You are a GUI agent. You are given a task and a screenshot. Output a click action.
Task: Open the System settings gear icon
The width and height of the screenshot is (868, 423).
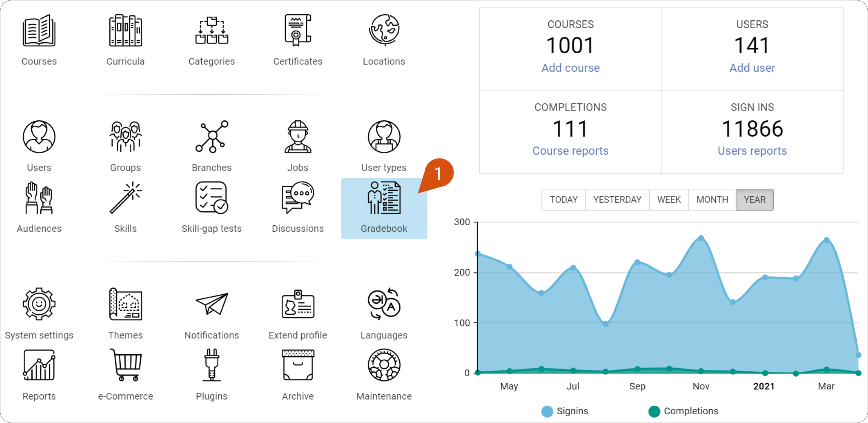point(39,304)
